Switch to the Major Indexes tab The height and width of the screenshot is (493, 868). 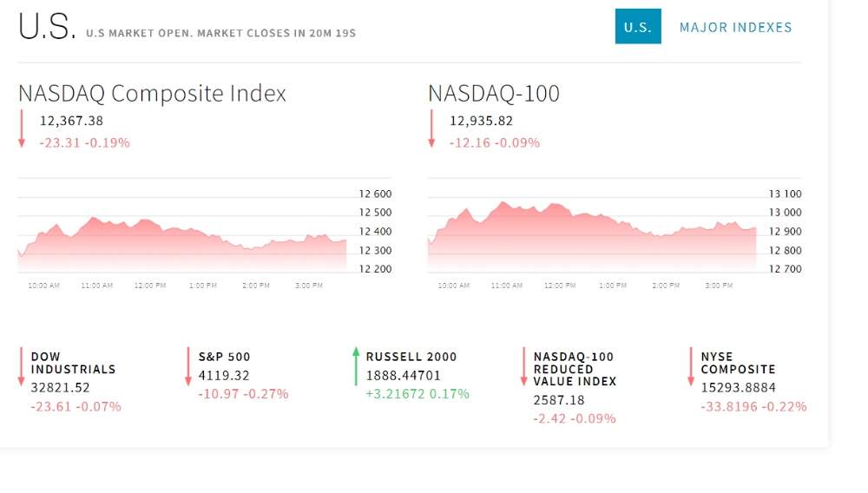[x=736, y=27]
